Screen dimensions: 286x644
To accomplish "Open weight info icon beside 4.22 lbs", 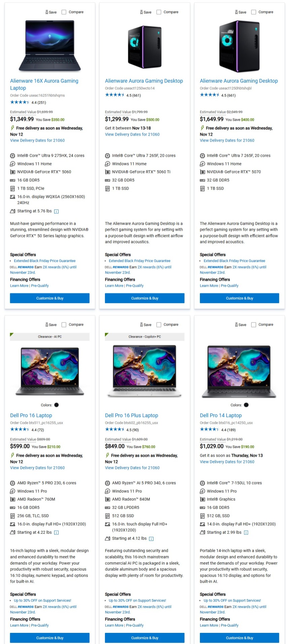I will (x=57, y=533).
